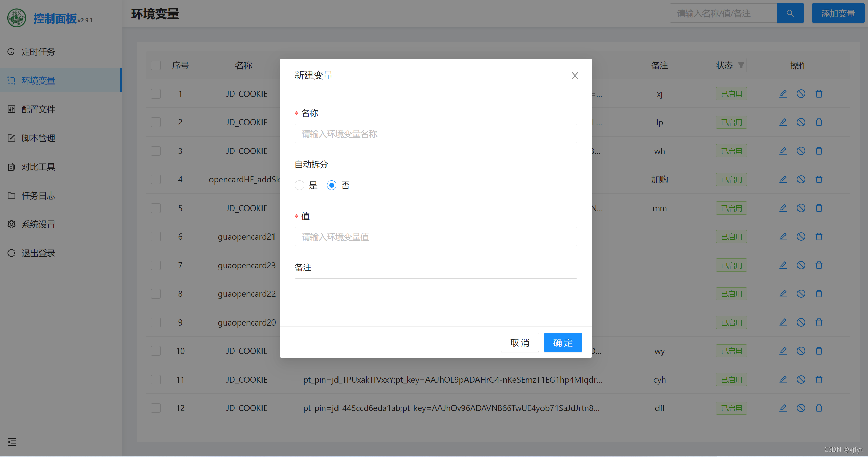Click row 12 cookie value text
Viewport: 868px width, 457px height.
point(451,408)
